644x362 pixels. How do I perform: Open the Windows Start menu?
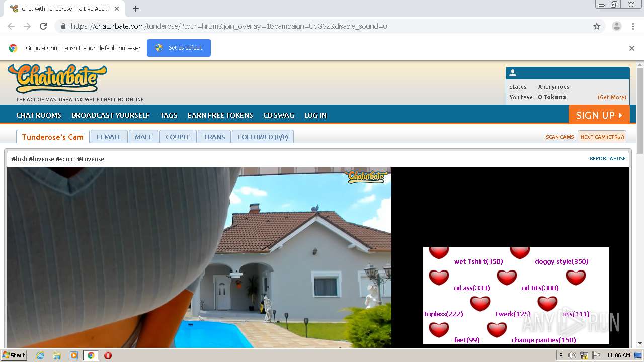[14, 355]
